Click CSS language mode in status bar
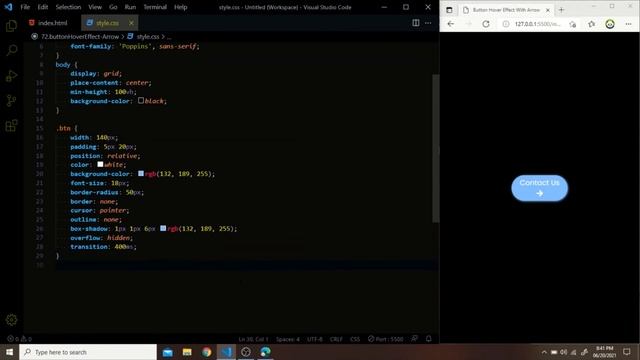640x360 pixels. point(355,339)
